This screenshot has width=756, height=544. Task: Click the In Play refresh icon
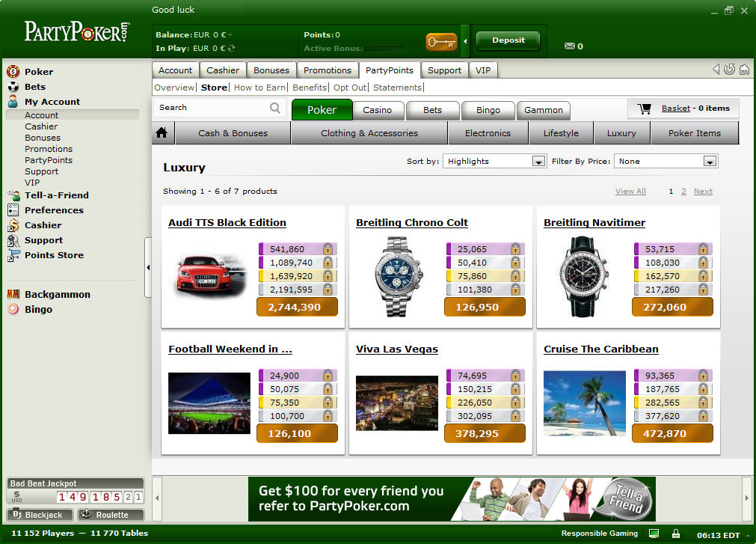[231, 48]
